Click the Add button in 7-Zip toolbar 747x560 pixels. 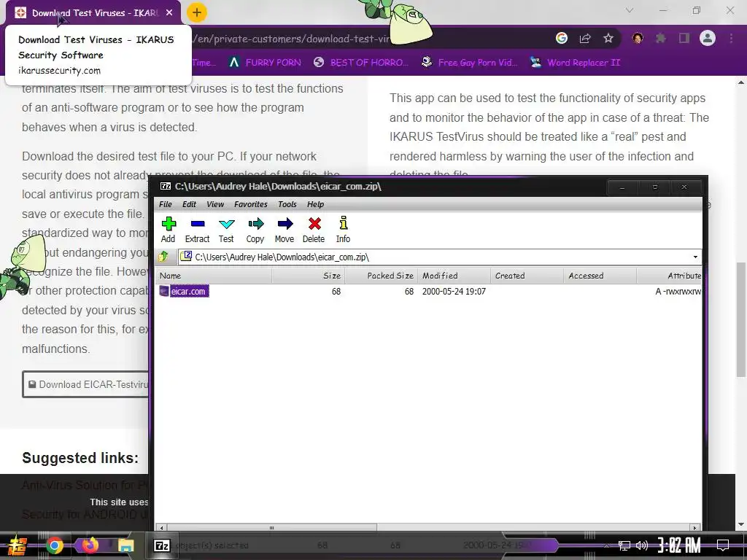(169, 230)
